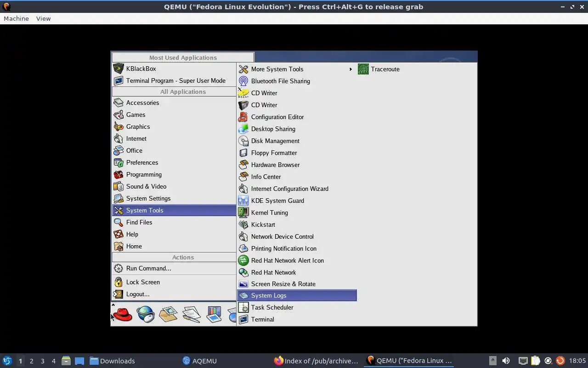Launch System Logs from the submenu
The image size is (588, 368).
tap(297, 295)
